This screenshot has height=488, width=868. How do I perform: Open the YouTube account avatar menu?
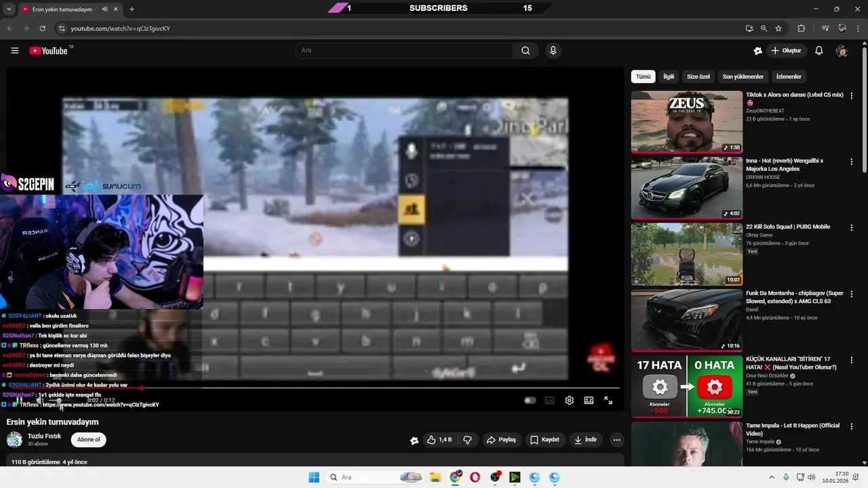pos(842,51)
